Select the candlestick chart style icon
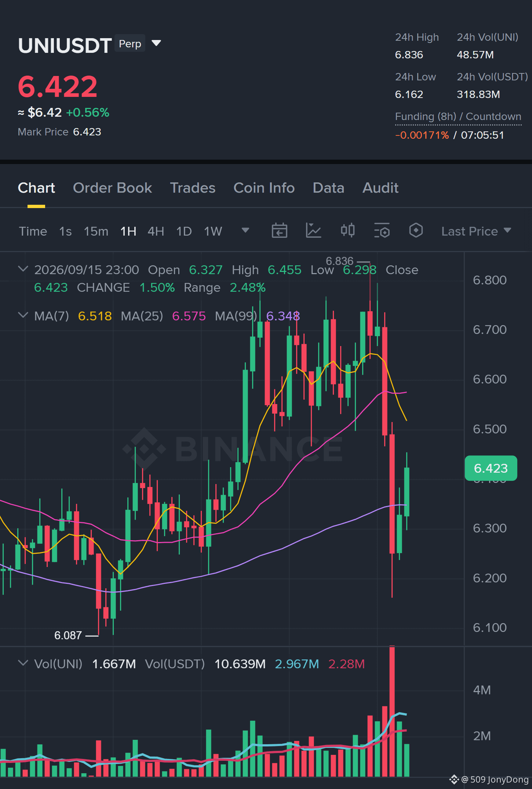The width and height of the screenshot is (532, 789). [x=347, y=230]
